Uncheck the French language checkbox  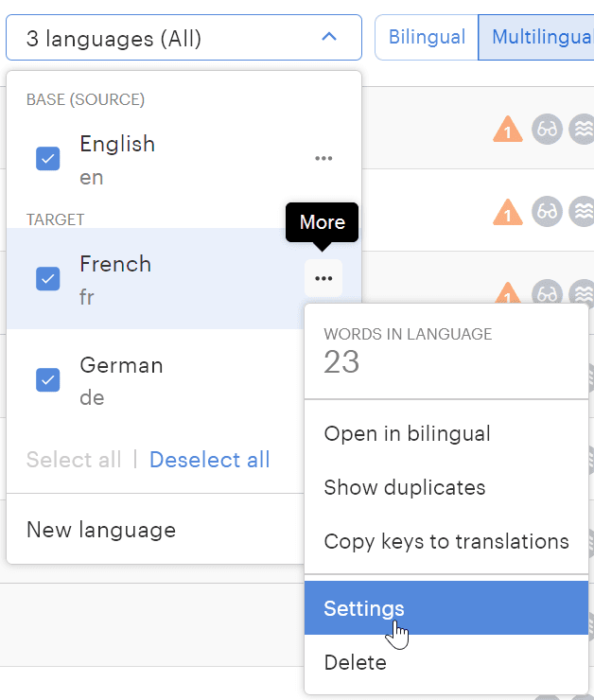[x=48, y=279]
